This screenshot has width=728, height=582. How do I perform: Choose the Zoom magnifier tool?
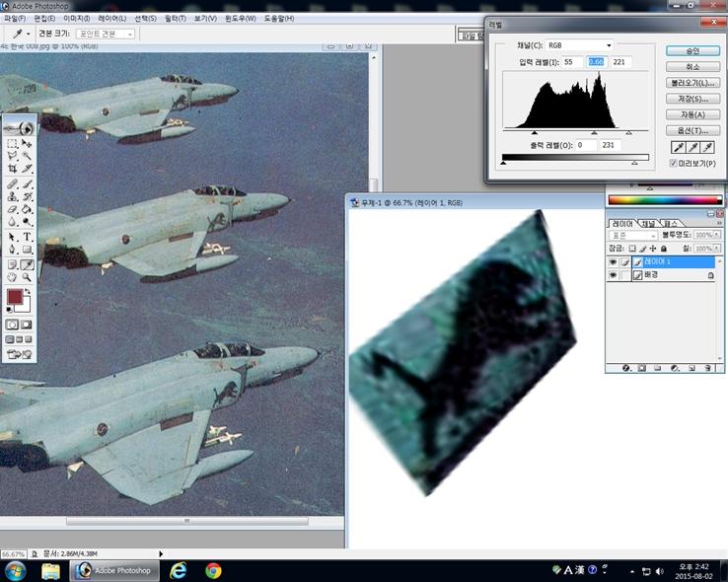coord(27,277)
